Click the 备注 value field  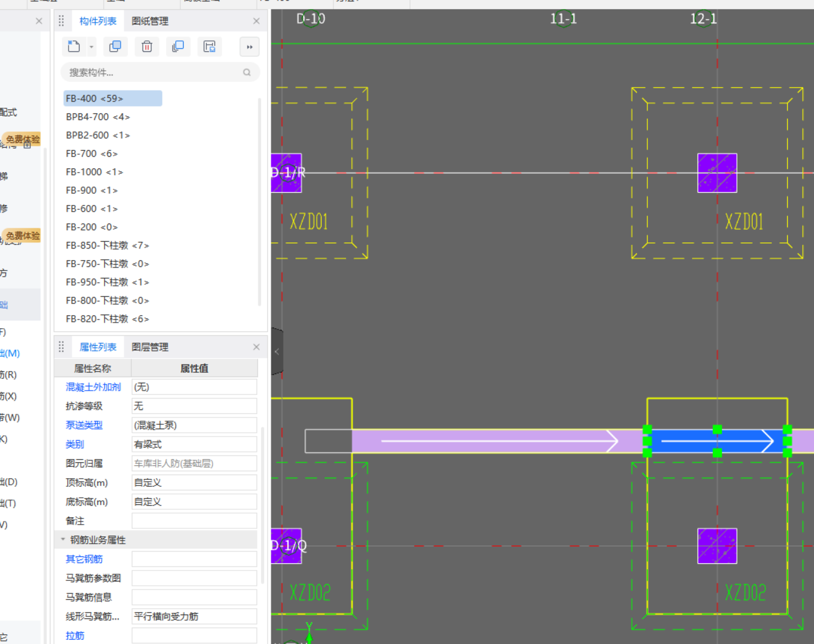194,521
